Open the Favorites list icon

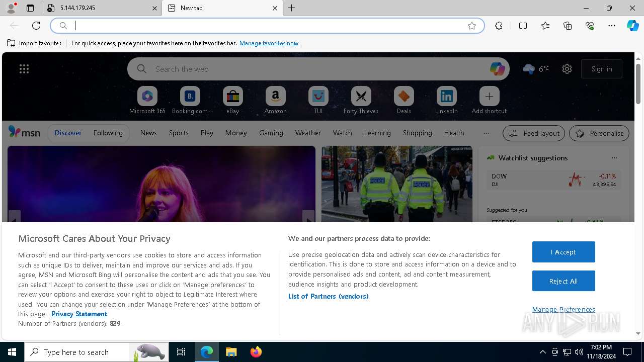(x=545, y=26)
